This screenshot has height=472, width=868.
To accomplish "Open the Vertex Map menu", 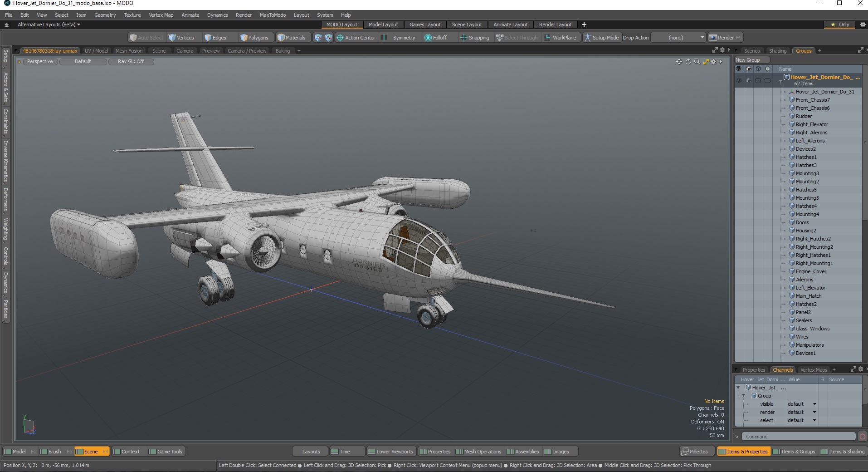I will tap(161, 15).
